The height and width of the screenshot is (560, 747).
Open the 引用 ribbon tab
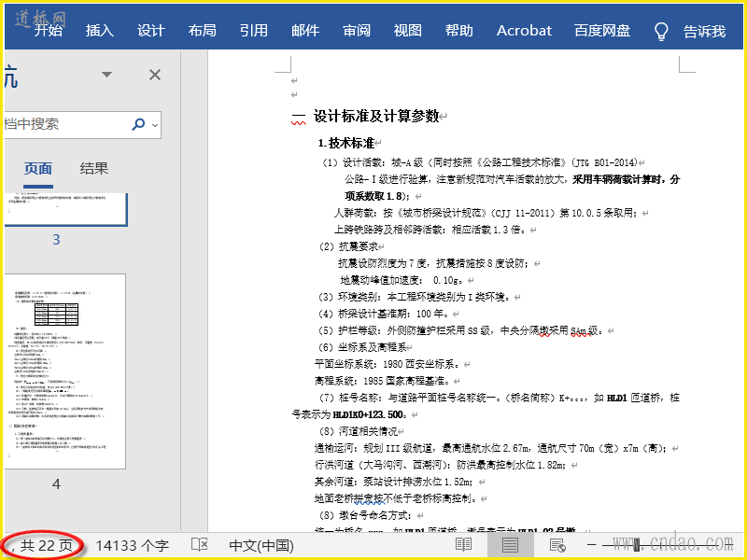[x=253, y=31]
